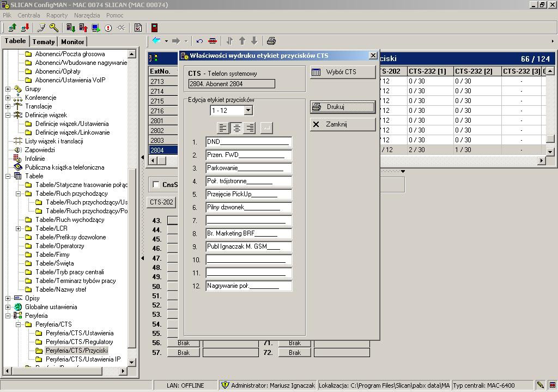This screenshot has width=558, height=392.
Task: Expand the Opisy tree node
Action: [8, 298]
